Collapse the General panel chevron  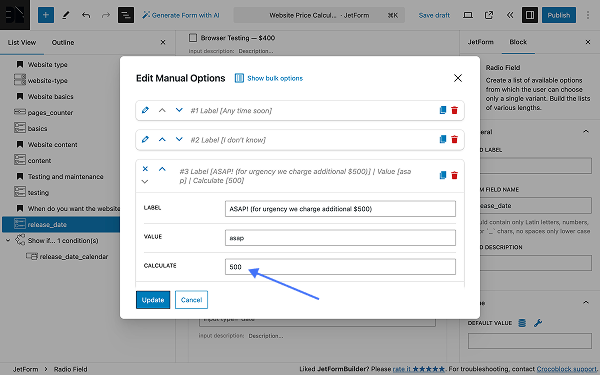click(x=586, y=132)
